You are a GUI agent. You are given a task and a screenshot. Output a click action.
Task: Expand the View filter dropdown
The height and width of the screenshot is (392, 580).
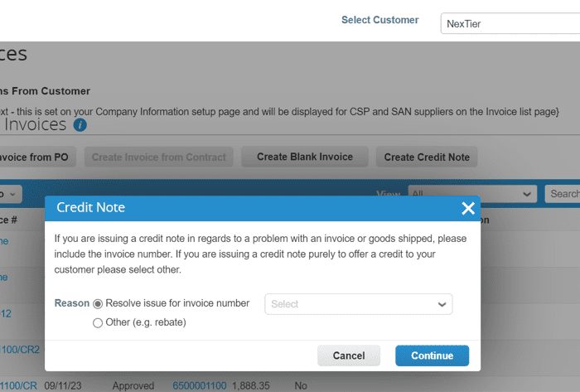471,194
